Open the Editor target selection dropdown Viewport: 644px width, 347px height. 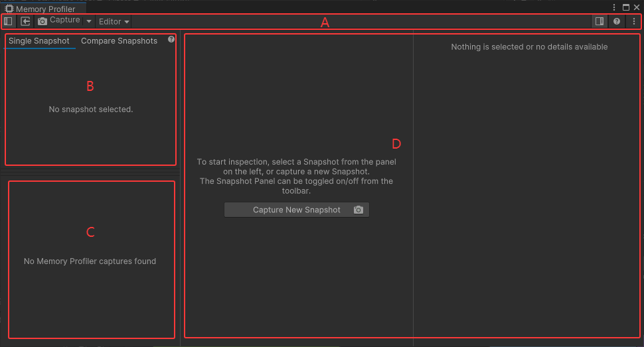point(114,22)
